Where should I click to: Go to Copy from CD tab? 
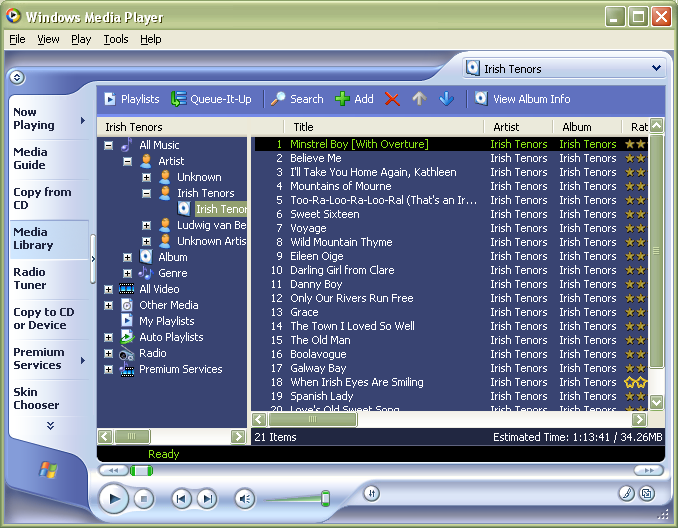(48, 198)
